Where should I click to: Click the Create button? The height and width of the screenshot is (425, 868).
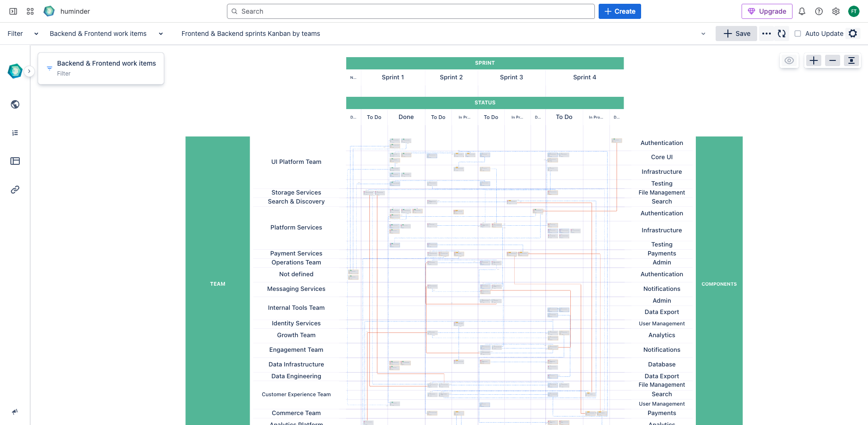pyautogui.click(x=619, y=11)
